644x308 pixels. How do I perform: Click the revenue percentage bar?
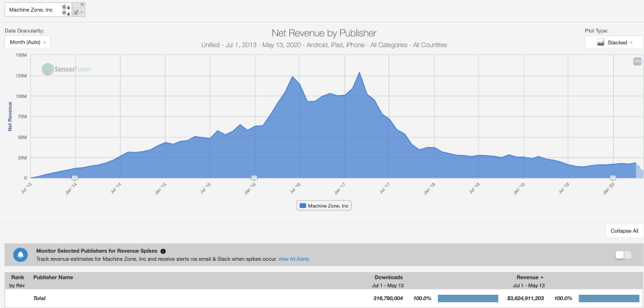click(609, 298)
